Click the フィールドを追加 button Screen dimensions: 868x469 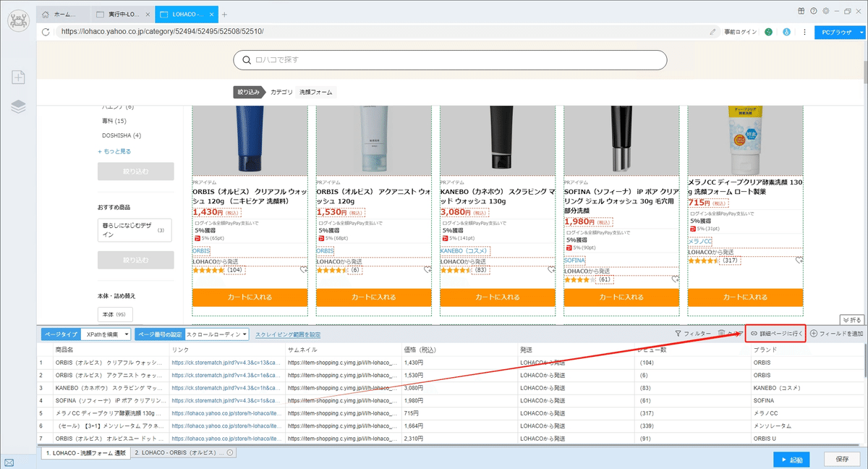click(836, 334)
